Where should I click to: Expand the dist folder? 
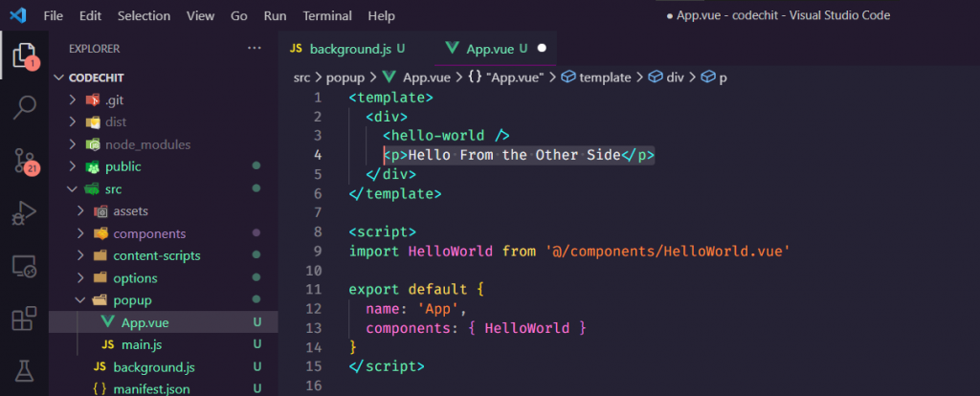point(163,121)
